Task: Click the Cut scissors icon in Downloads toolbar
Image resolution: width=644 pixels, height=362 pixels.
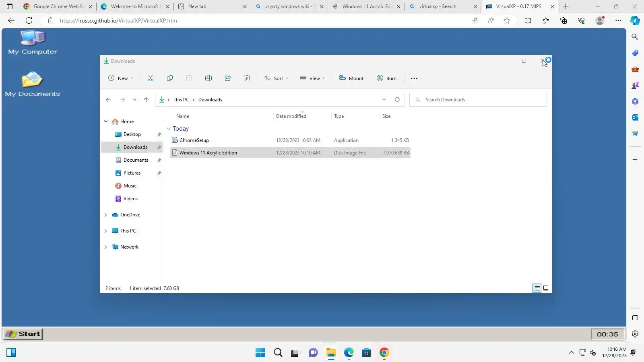Action: [x=151, y=78]
